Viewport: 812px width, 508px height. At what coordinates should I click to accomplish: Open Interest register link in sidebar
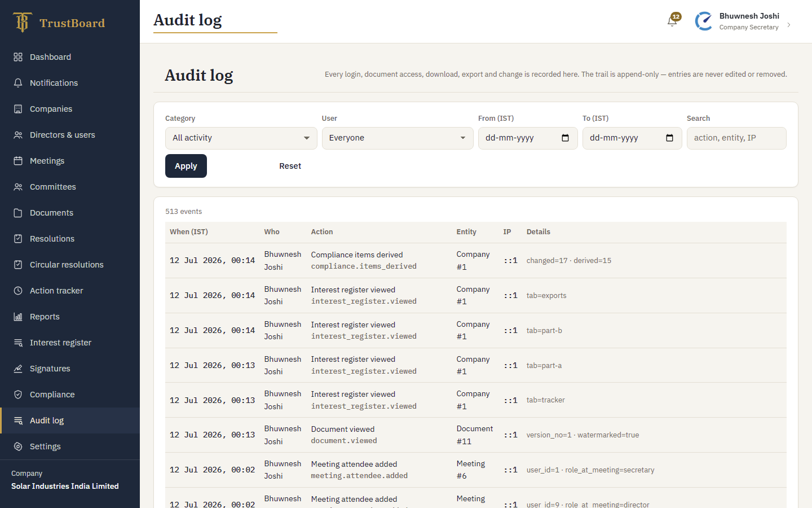click(70, 343)
